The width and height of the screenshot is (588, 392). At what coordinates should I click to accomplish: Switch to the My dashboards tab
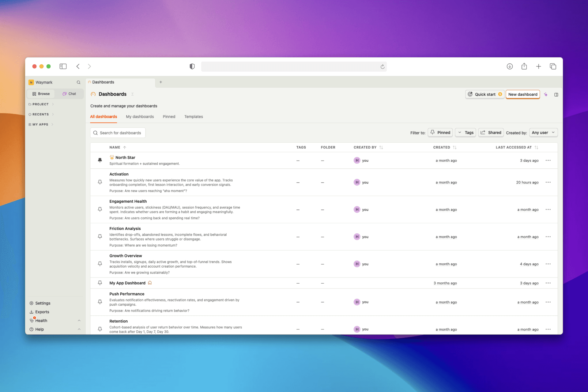click(x=140, y=117)
